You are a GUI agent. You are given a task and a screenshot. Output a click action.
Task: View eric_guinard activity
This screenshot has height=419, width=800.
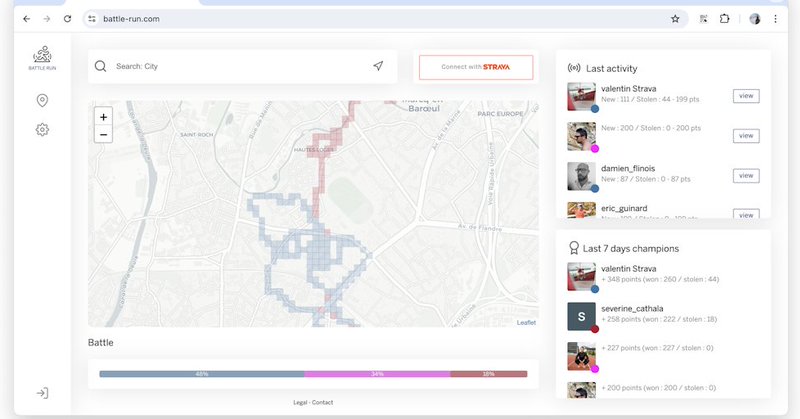[x=746, y=214]
